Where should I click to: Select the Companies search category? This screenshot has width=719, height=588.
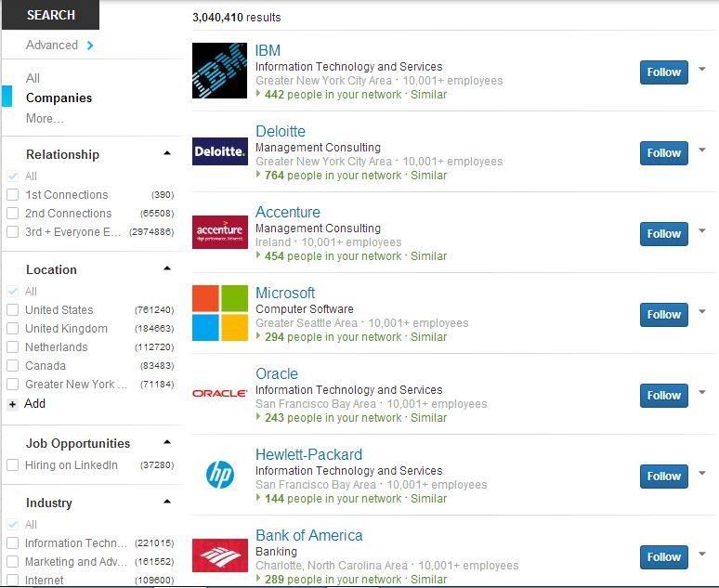pos(59,98)
